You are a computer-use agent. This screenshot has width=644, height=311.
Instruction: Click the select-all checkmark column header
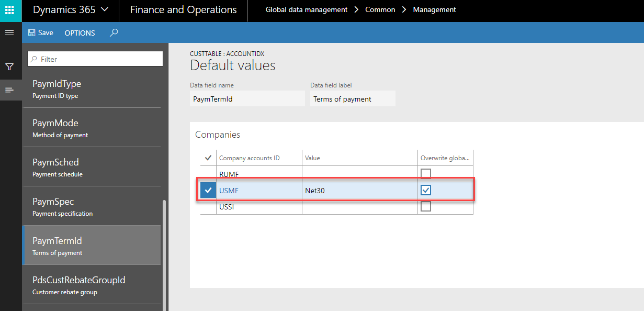(x=208, y=158)
